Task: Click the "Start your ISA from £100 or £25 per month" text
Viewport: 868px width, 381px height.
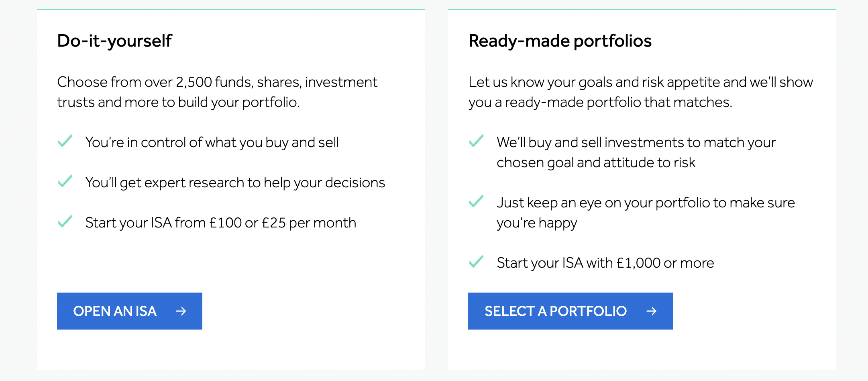Action: [x=220, y=222]
